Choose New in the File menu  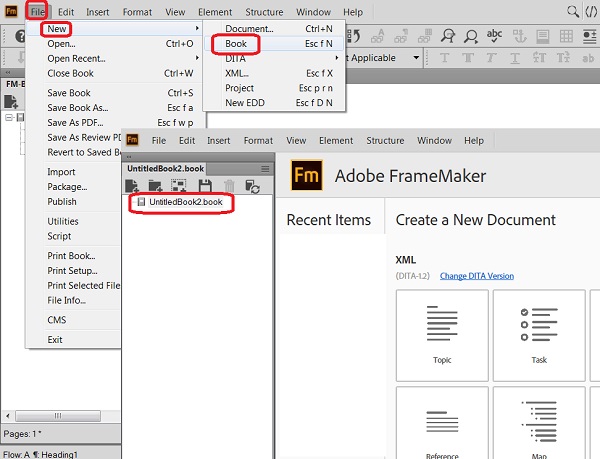point(57,29)
